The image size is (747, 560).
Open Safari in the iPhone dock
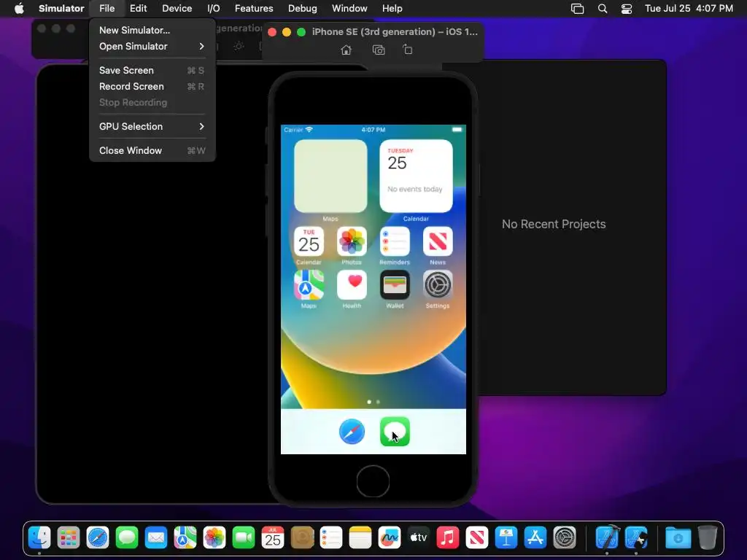tap(352, 432)
